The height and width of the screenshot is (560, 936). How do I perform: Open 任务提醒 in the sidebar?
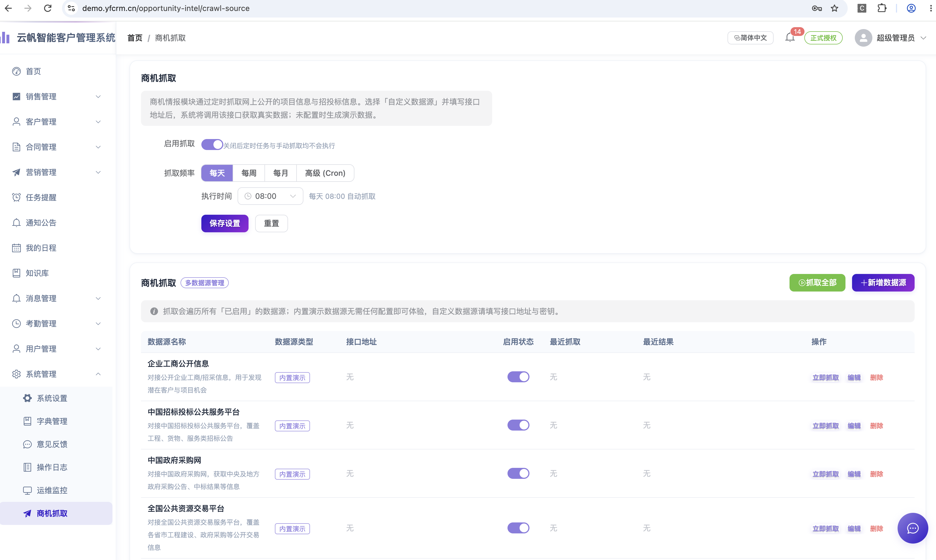point(57,197)
